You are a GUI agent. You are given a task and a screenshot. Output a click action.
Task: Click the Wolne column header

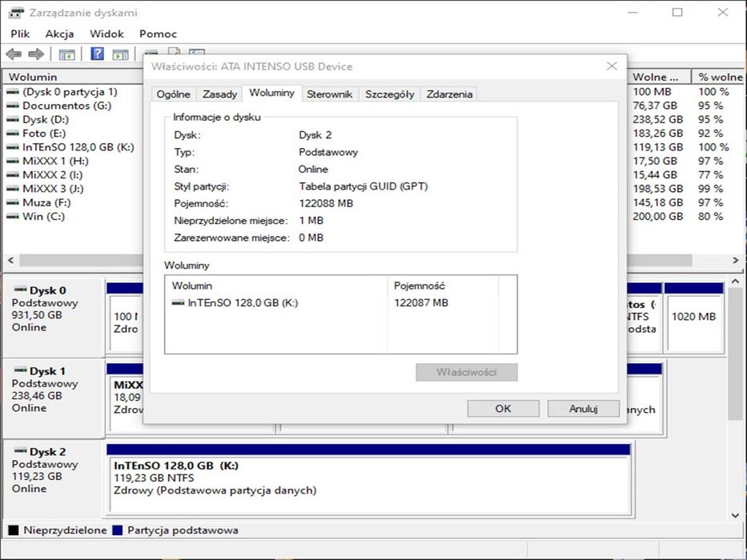[659, 77]
